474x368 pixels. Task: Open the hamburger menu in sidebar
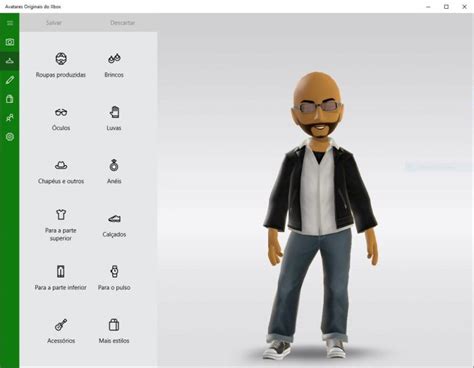10,23
